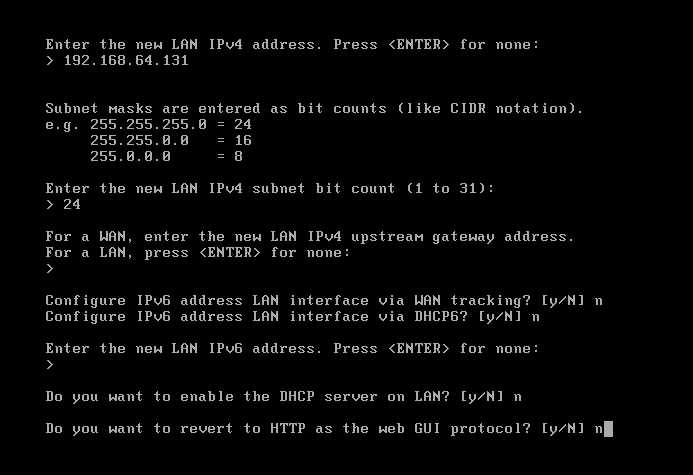
Task: Click the empty upstream gateway prompt line
Action: [x=50, y=269]
